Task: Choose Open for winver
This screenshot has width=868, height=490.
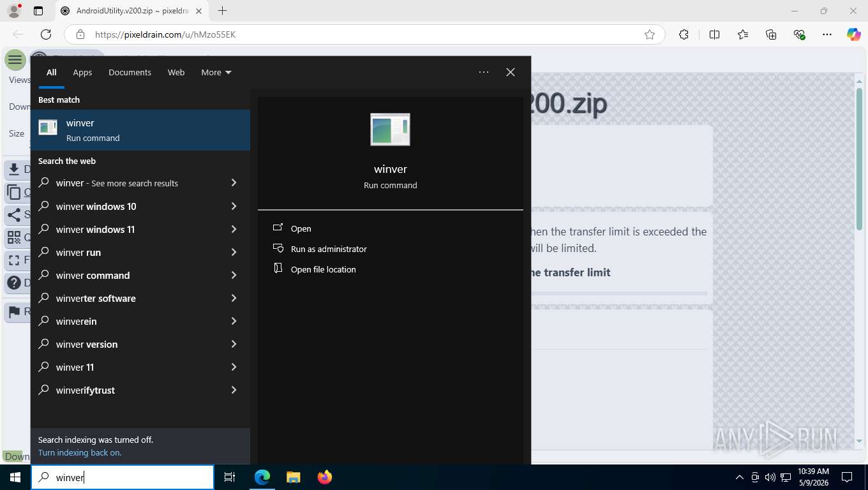Action: (301, 228)
